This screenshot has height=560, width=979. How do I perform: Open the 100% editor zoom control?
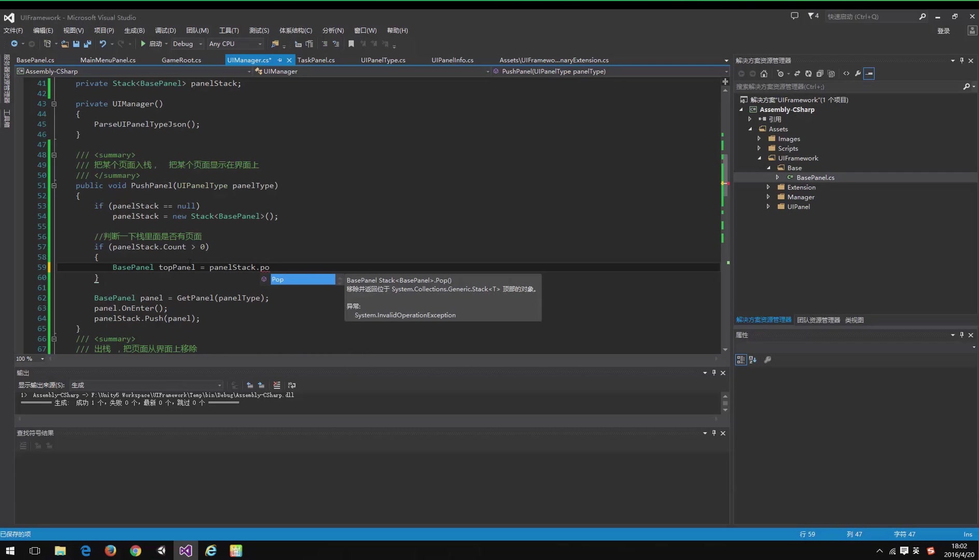[x=29, y=358]
